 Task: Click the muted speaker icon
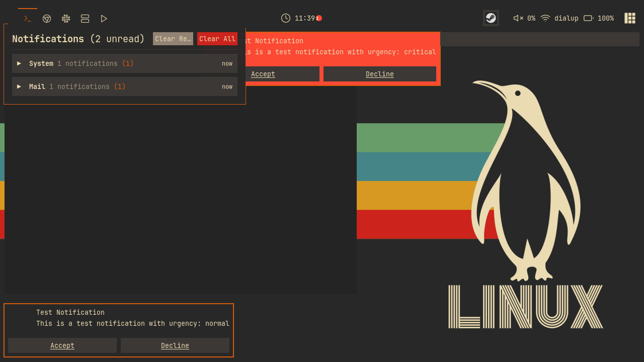point(518,18)
